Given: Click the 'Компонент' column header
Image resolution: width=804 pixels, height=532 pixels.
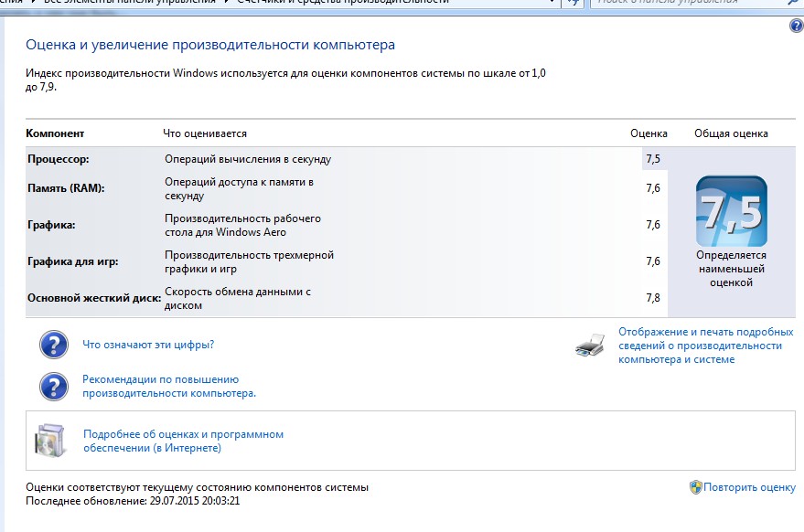Looking at the screenshot, I should point(55,133).
